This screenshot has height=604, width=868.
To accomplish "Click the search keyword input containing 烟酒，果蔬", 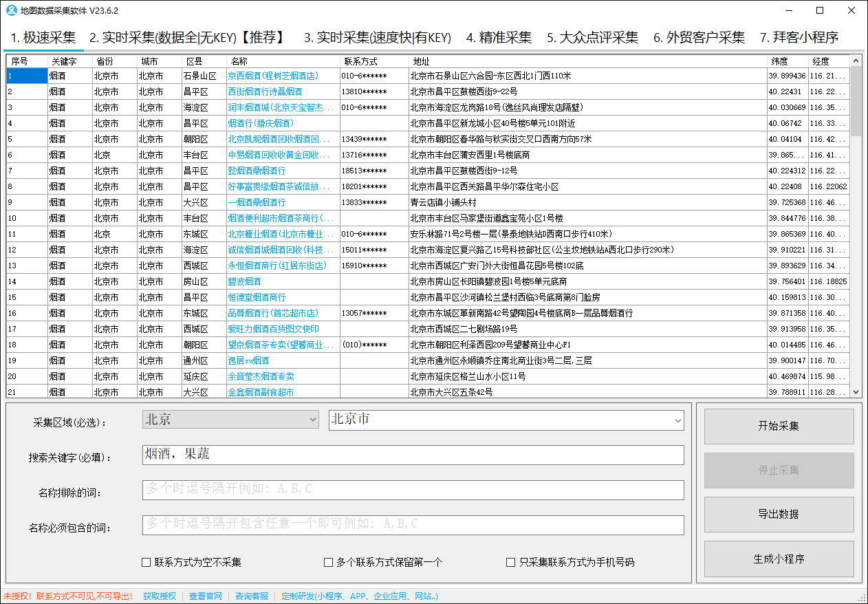I will coord(411,455).
